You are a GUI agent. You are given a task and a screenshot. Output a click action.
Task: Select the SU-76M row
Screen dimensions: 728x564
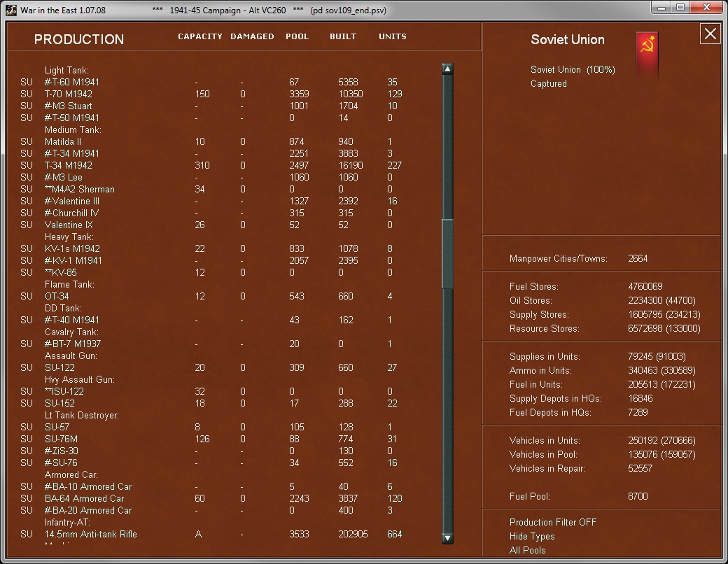[x=211, y=439]
